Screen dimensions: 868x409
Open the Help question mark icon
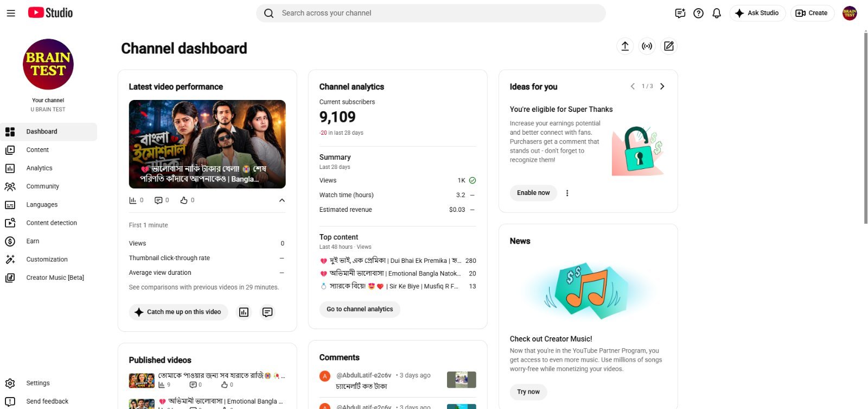(699, 13)
